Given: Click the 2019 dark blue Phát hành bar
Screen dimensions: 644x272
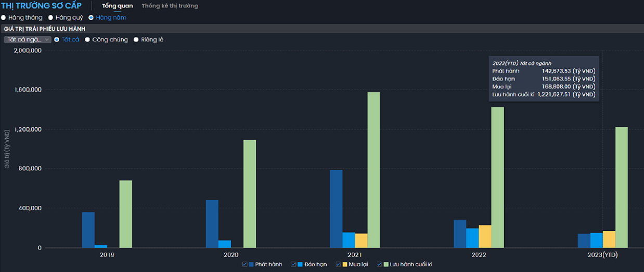Looking at the screenshot, I should [x=88, y=230].
